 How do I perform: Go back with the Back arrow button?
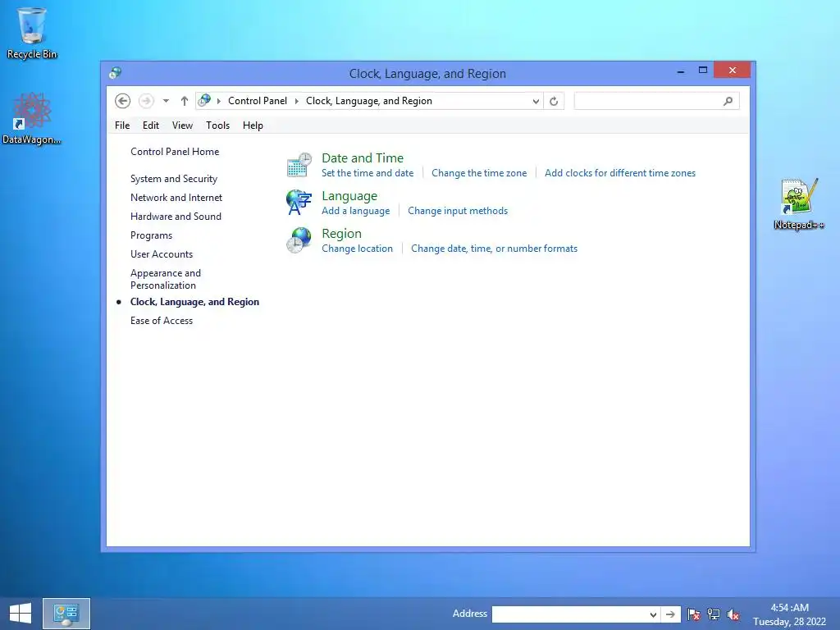123,101
